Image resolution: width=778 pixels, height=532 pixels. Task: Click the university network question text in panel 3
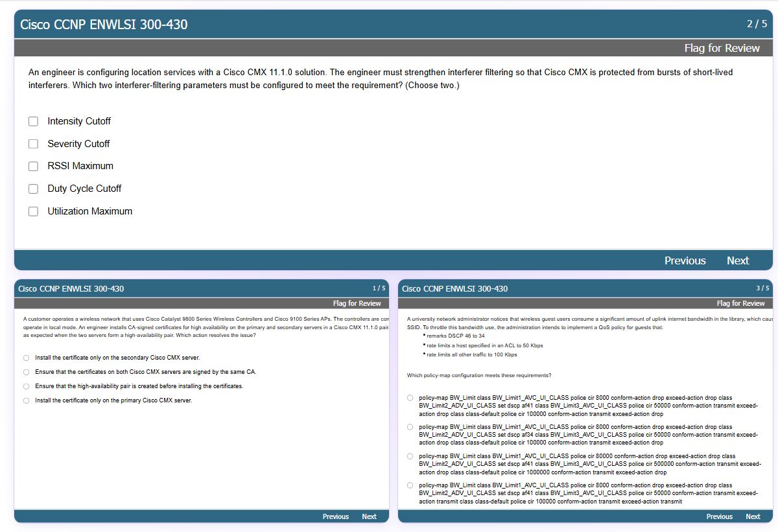(590, 323)
